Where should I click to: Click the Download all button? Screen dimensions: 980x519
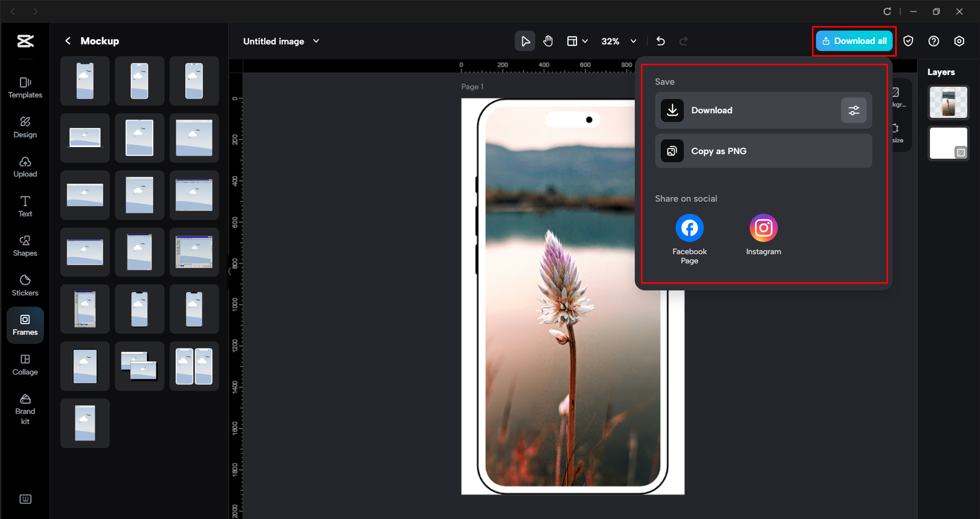(854, 41)
